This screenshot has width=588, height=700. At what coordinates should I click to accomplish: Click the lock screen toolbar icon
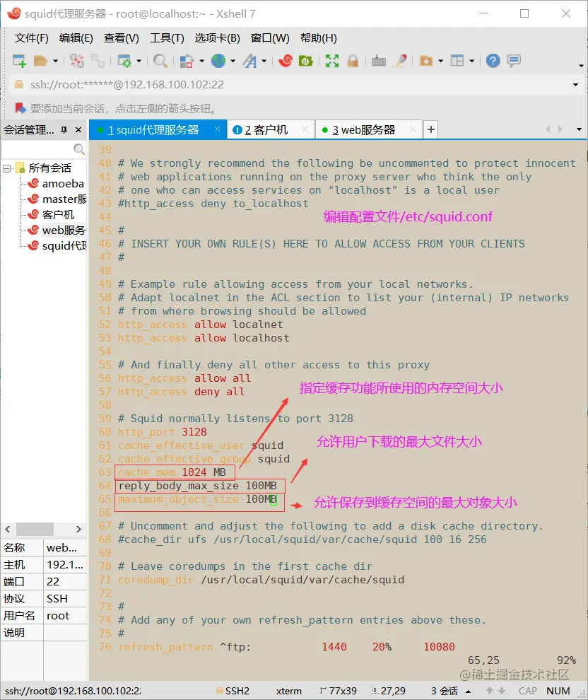(x=353, y=61)
